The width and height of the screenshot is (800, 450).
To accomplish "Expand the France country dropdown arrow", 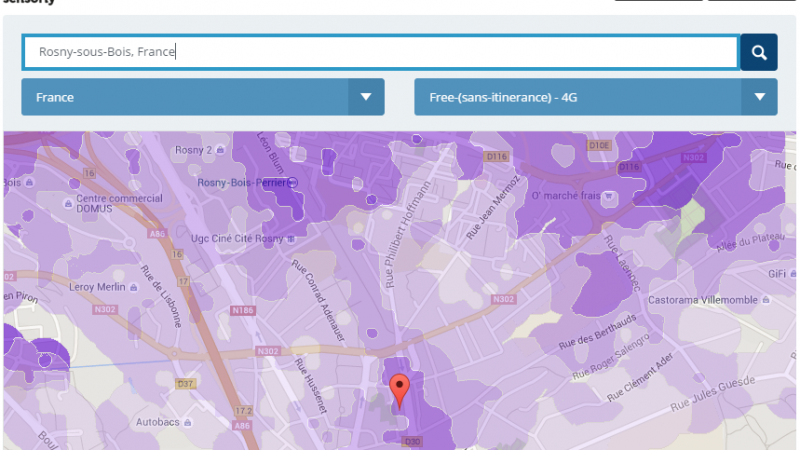I will pyautogui.click(x=365, y=97).
